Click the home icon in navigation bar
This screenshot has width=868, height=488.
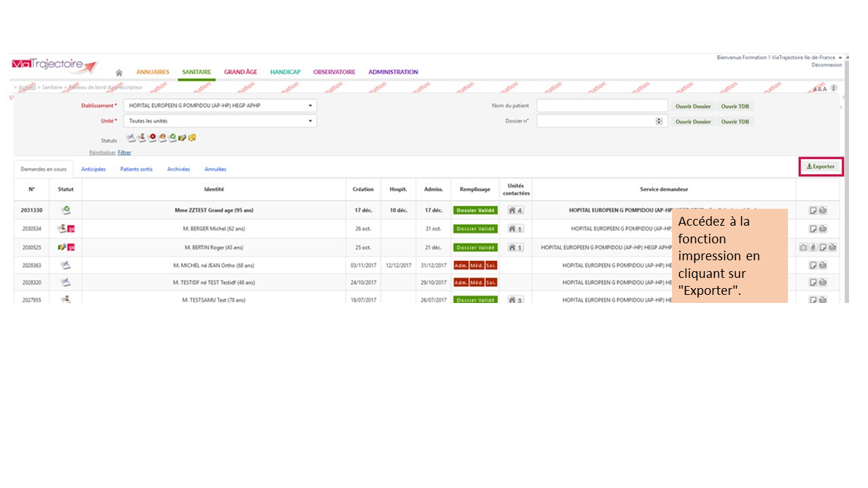(119, 73)
